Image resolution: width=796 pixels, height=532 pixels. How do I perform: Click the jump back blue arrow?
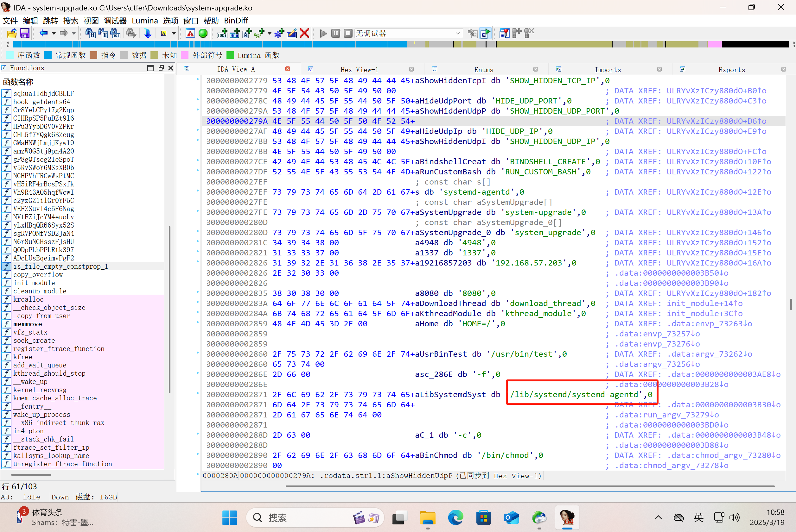pyautogui.click(x=43, y=33)
